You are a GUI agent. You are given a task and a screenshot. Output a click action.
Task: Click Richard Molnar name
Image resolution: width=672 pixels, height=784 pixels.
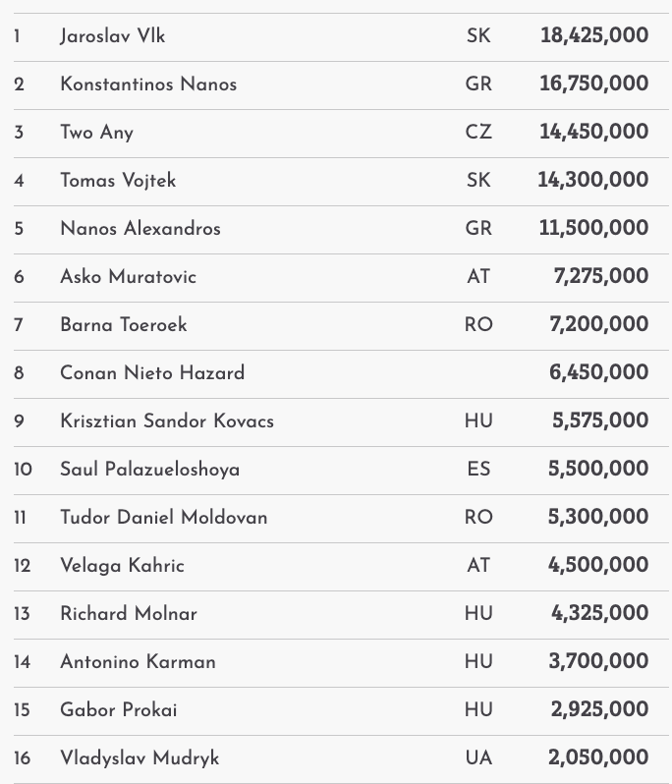[129, 614]
